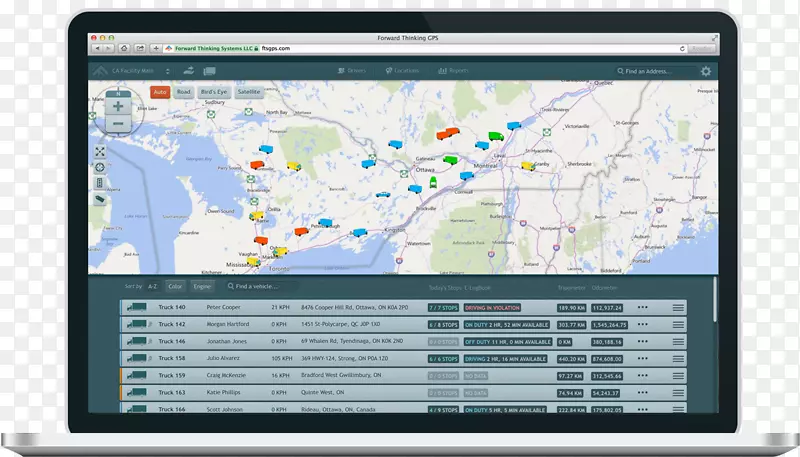Switch map view to Satellite
This screenshot has width=800, height=457.
(249, 92)
